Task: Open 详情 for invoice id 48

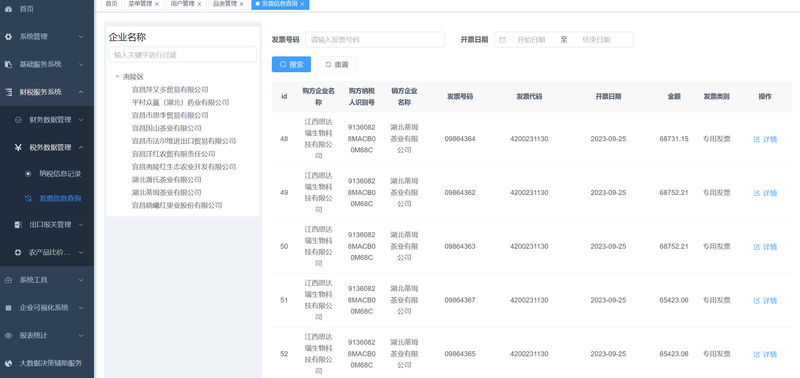Action: click(x=765, y=139)
